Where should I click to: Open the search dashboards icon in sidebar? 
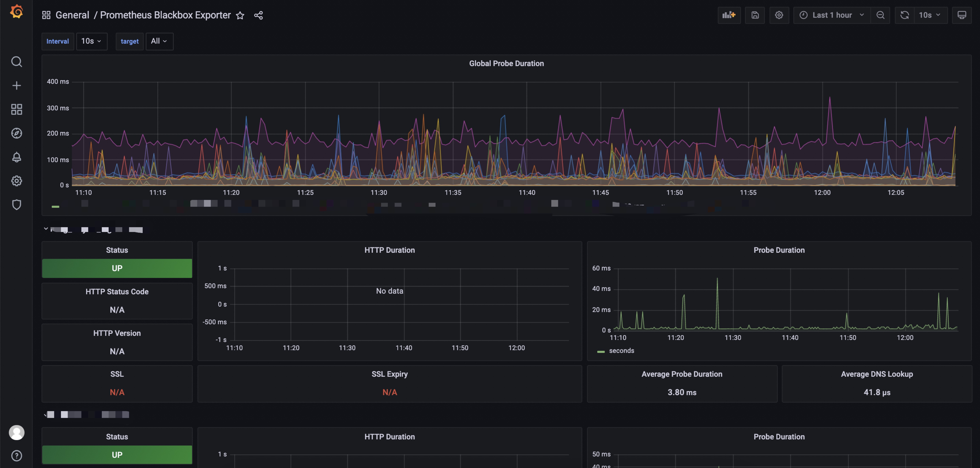(x=16, y=62)
